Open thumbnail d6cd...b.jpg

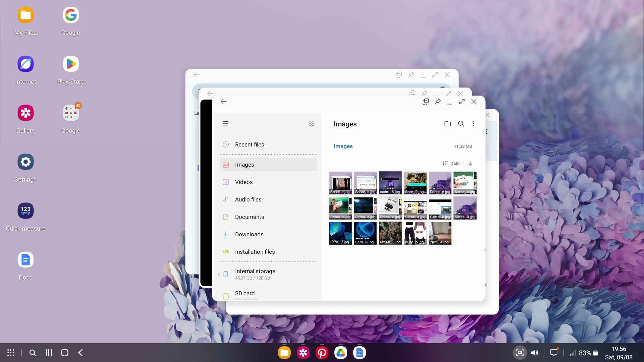[x=415, y=233]
